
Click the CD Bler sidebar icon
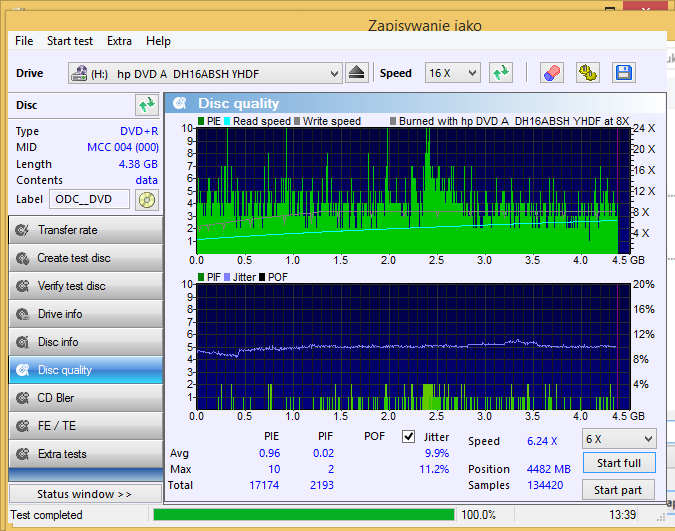[22, 398]
